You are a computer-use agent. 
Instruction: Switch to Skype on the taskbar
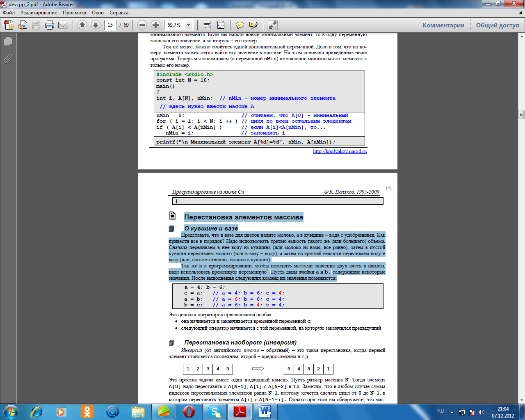tap(215, 411)
